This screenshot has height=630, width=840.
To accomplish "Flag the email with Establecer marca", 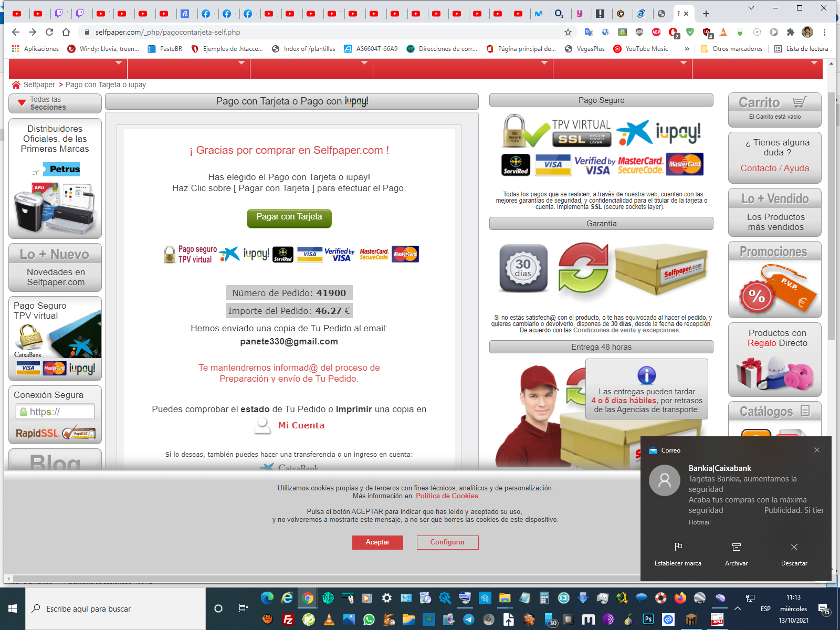I will coord(678,553).
